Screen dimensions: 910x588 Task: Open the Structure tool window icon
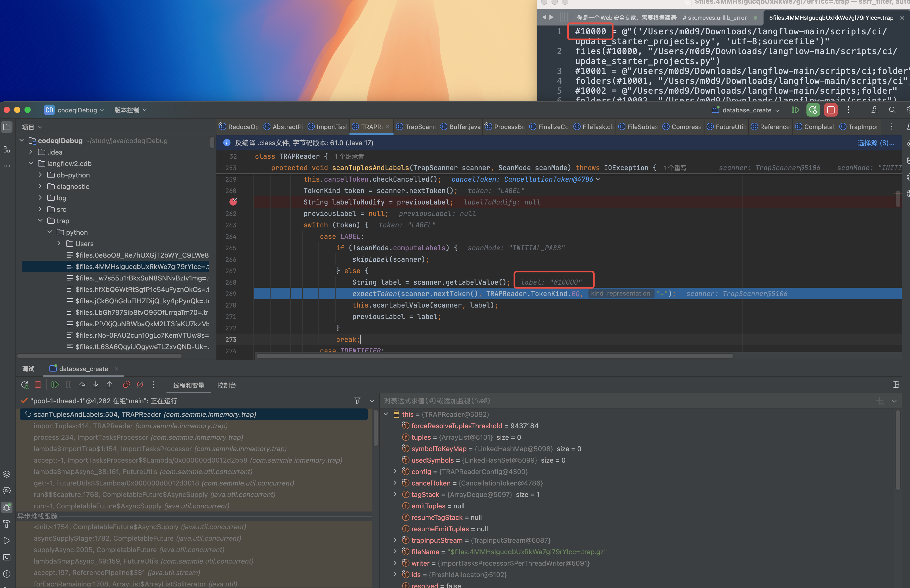pyautogui.click(x=7, y=149)
